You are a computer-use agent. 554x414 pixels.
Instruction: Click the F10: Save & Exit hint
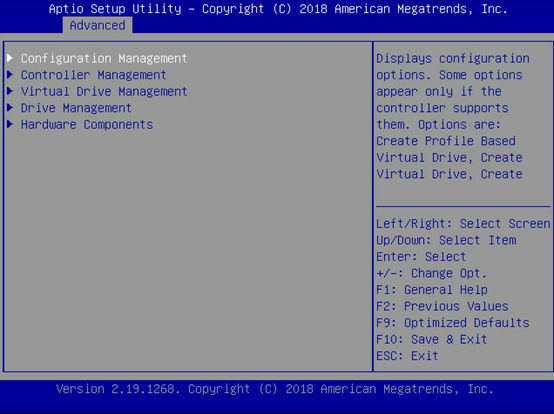[432, 339]
